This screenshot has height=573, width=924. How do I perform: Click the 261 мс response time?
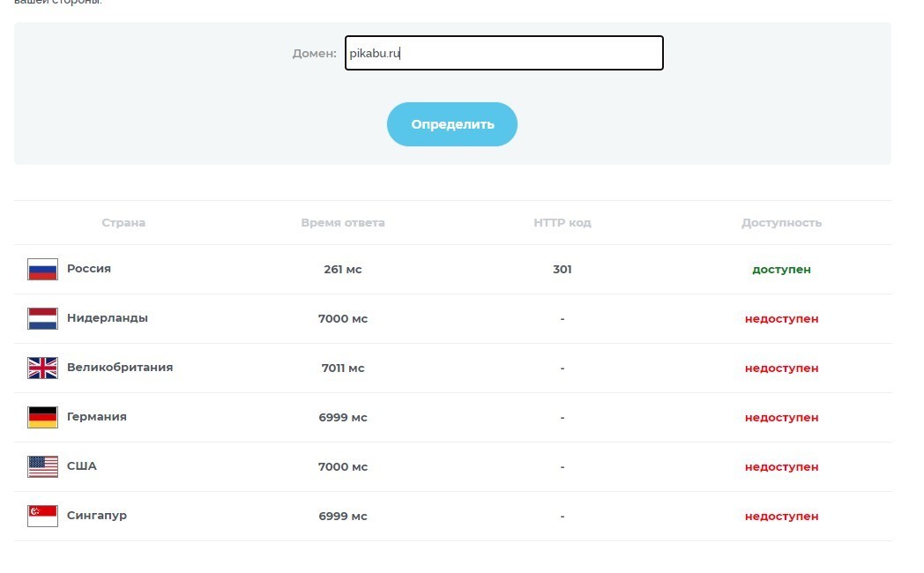click(343, 270)
